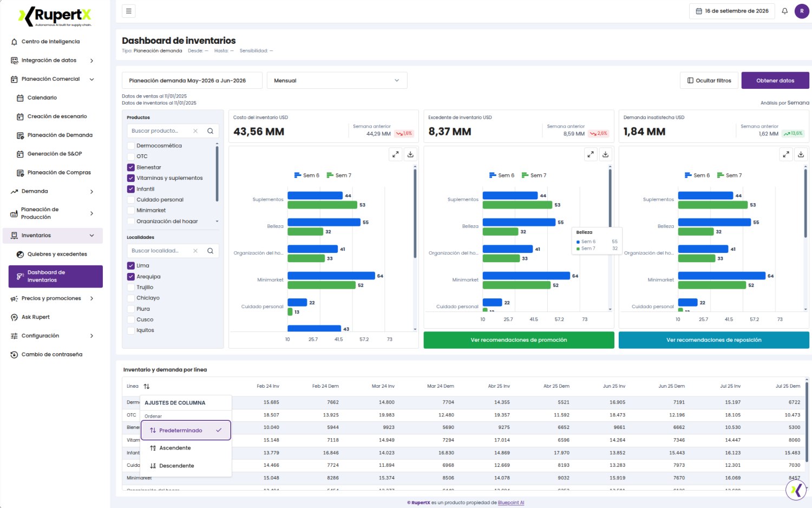Click the Línea column sort icon

tap(147, 386)
